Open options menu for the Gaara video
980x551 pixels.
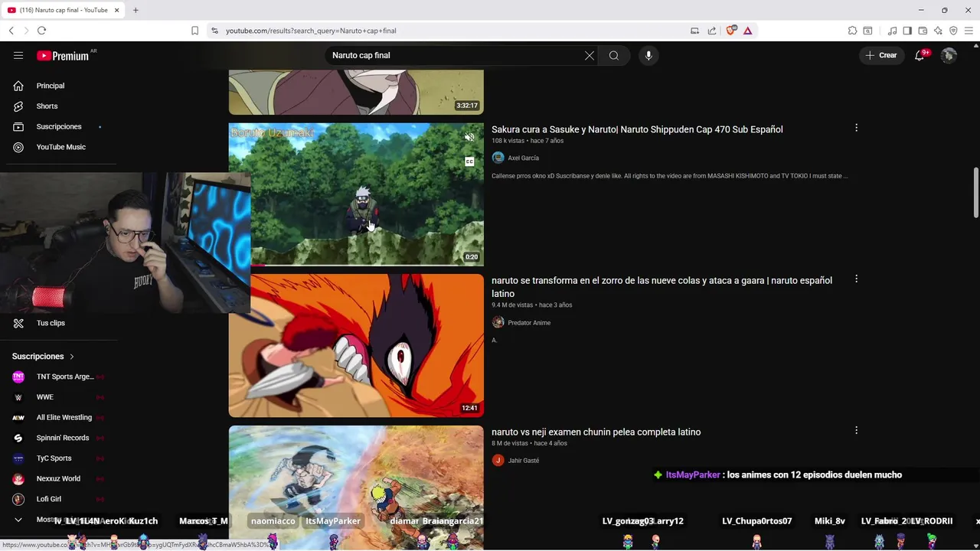(856, 279)
